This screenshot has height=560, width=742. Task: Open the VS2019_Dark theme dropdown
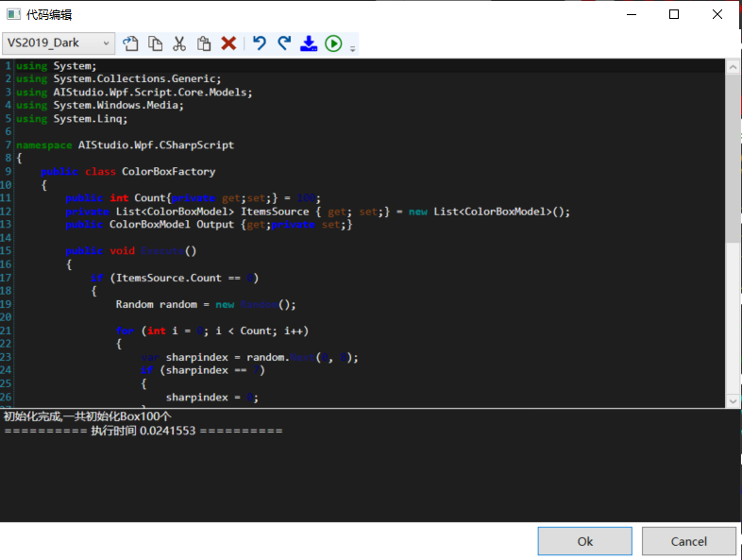click(x=59, y=42)
